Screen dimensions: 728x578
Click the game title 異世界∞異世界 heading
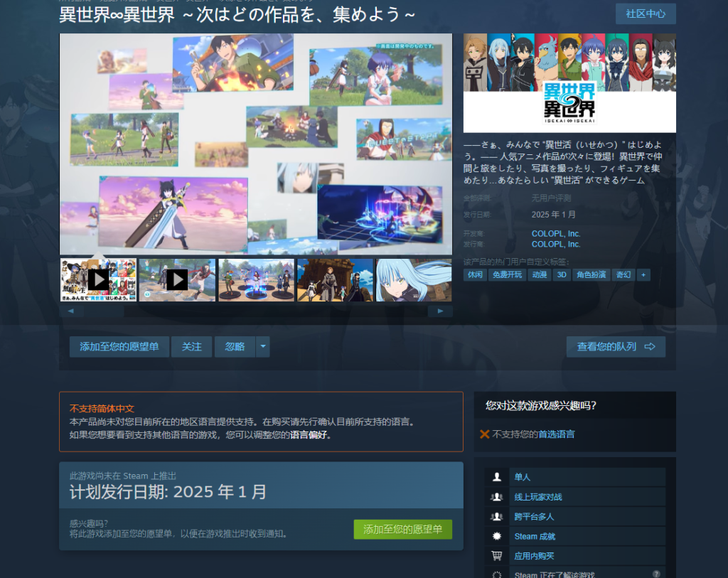pyautogui.click(x=237, y=15)
